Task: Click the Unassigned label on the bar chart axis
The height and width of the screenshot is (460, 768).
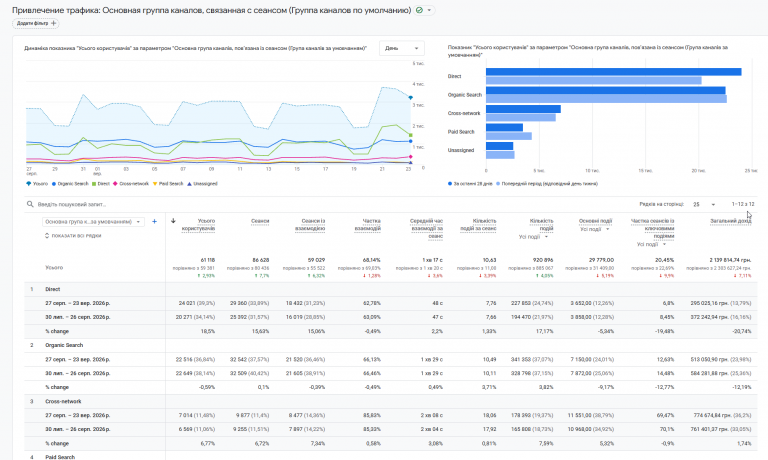Action: (460, 150)
